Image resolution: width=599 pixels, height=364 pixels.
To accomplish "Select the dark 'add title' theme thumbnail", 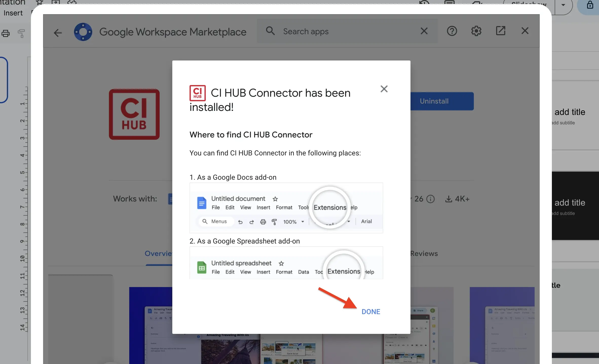I will 575,206.
